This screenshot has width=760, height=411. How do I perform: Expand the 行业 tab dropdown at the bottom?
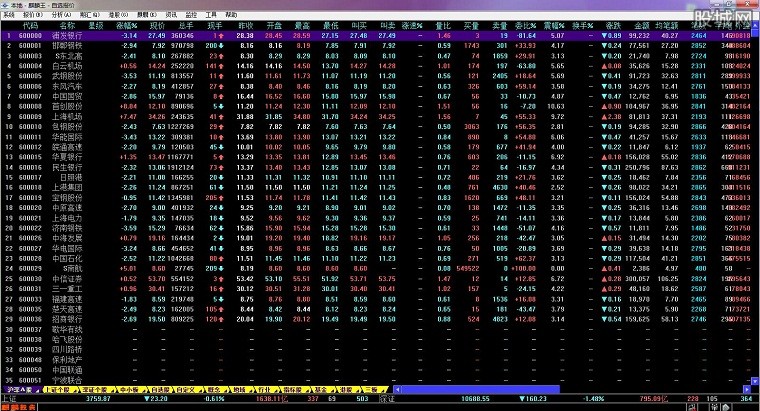264,389
